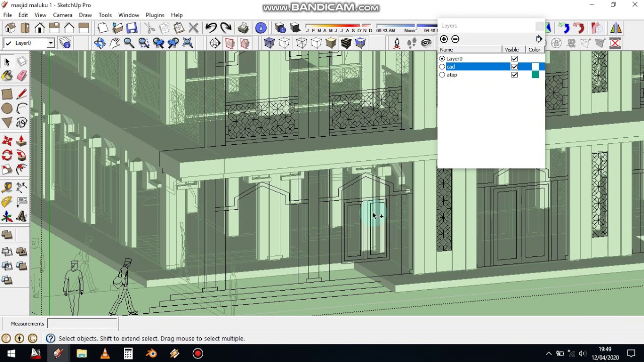Open the Layers panel details menu arrow
644x362 pixels.
pyautogui.click(x=538, y=39)
